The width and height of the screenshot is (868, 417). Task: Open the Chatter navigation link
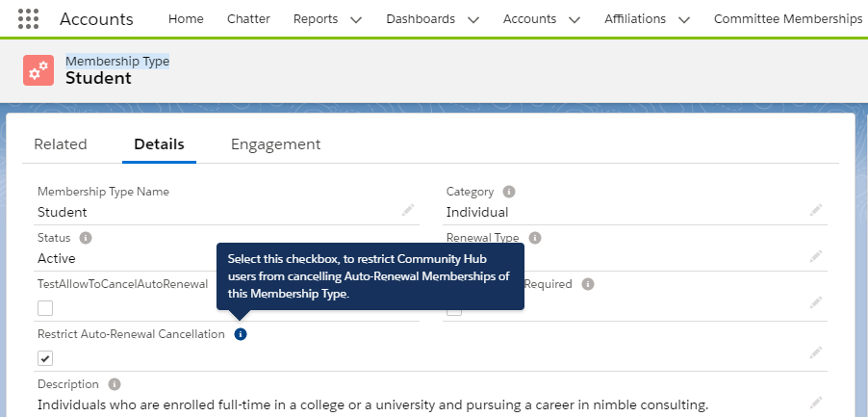[248, 19]
